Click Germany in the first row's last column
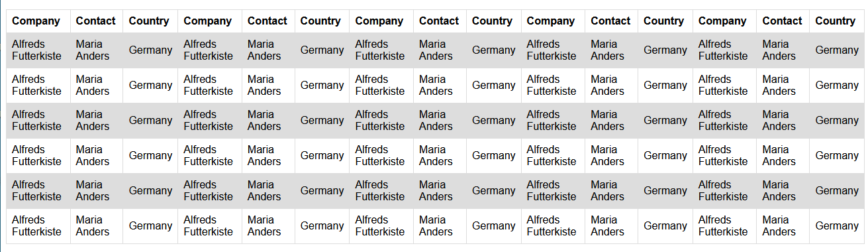868x252 pixels. (837, 50)
